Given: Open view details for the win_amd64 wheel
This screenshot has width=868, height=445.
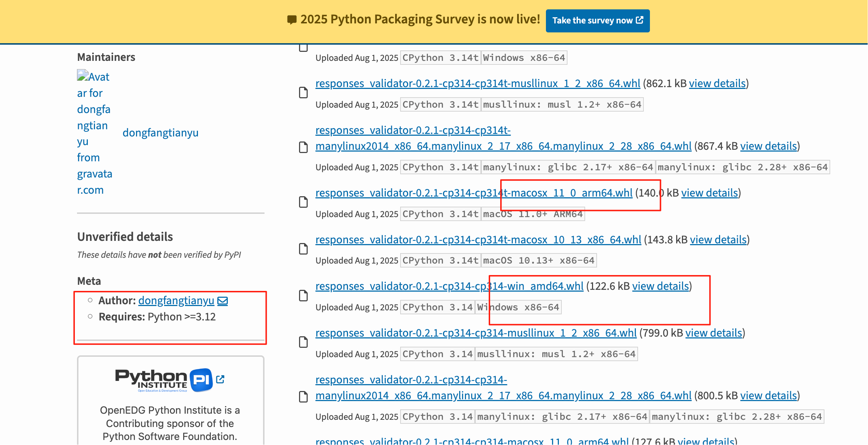Looking at the screenshot, I should tap(660, 286).
